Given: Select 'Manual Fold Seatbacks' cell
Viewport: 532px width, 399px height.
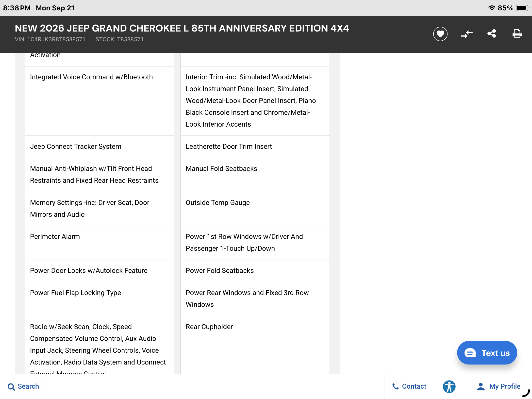Looking at the screenshot, I should click(x=255, y=175).
